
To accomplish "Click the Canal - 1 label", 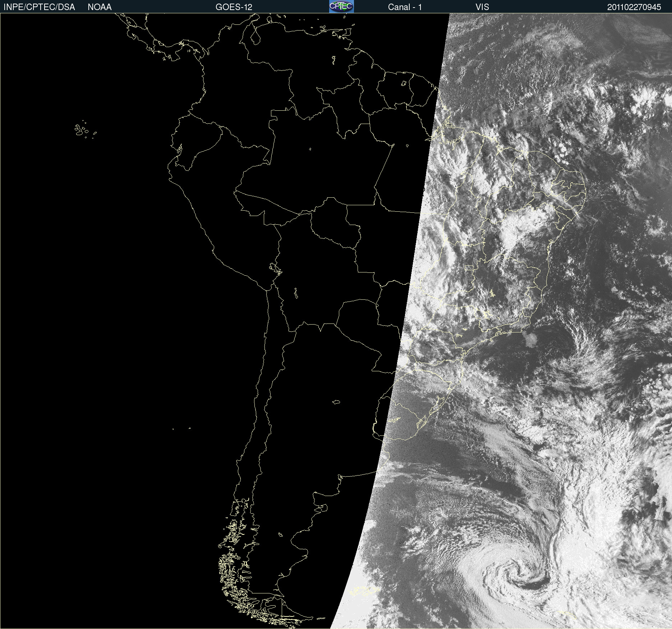I will click(405, 7).
